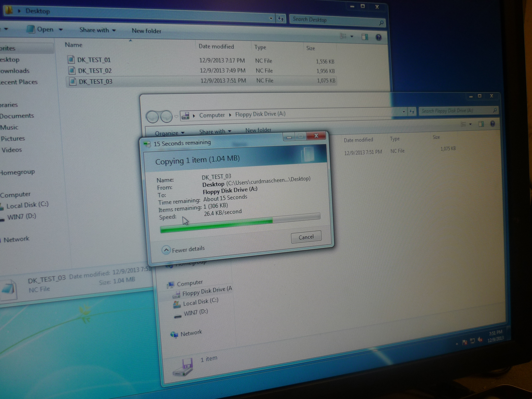Screen dimensions: 532x399
Task: Click taskbar clock showing 7:51 PM
Action: pos(495,336)
